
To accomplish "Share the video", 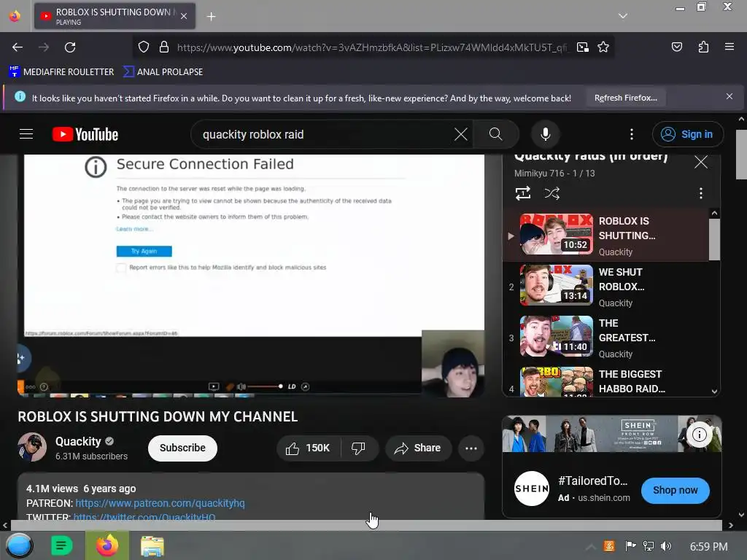I will 418,448.
